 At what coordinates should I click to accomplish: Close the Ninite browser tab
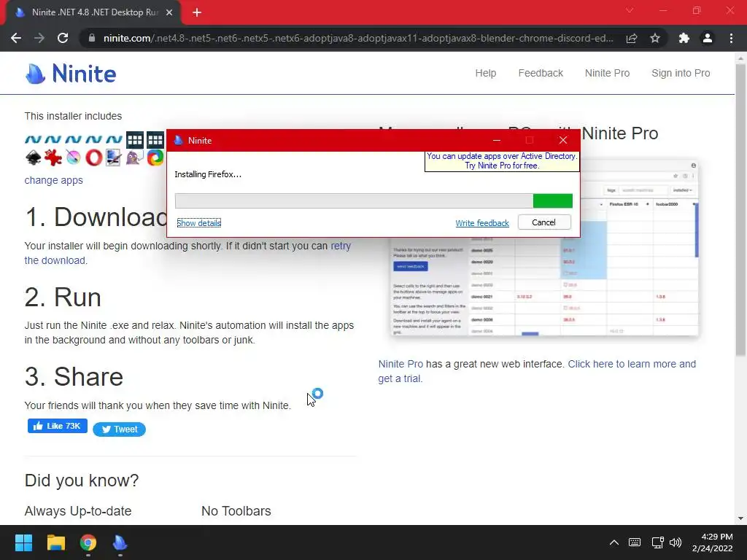[169, 13]
